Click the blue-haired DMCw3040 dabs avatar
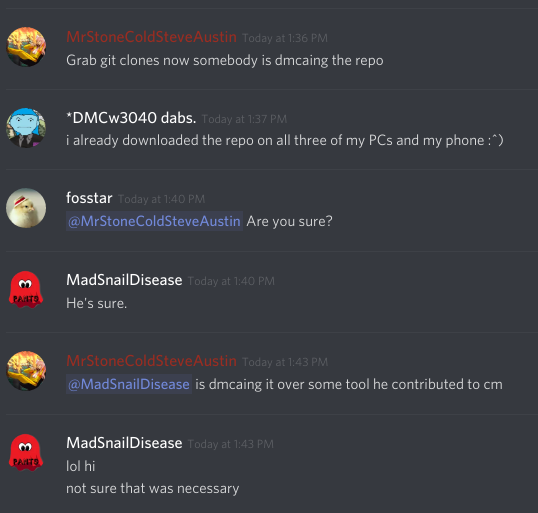 [x=26, y=128]
